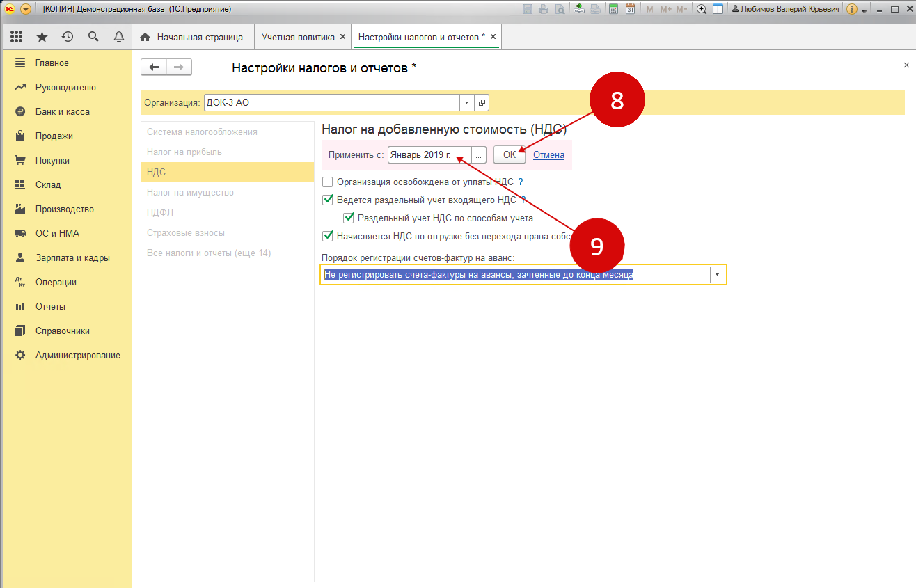916x588 pixels.
Task: Open the Склад section
Action: tap(66, 184)
